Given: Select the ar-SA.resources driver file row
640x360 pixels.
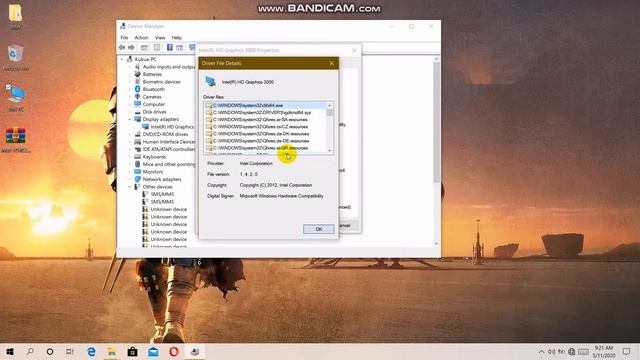Looking at the screenshot, I should 265,120.
